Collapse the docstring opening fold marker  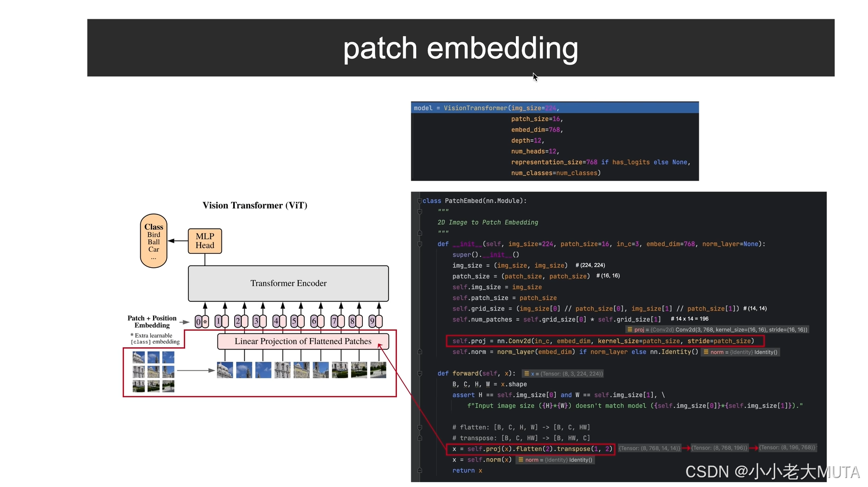coord(419,212)
